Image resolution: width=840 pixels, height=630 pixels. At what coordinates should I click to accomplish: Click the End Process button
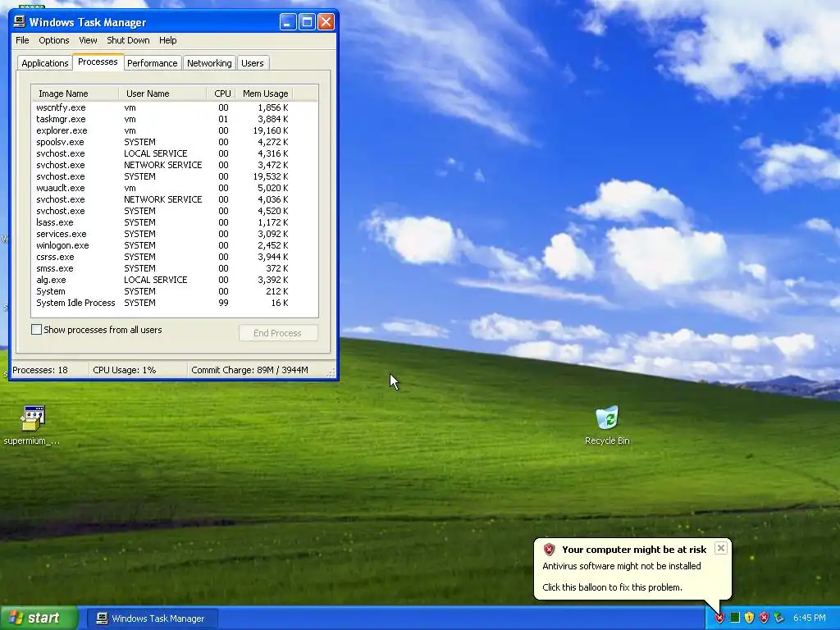pyautogui.click(x=277, y=333)
